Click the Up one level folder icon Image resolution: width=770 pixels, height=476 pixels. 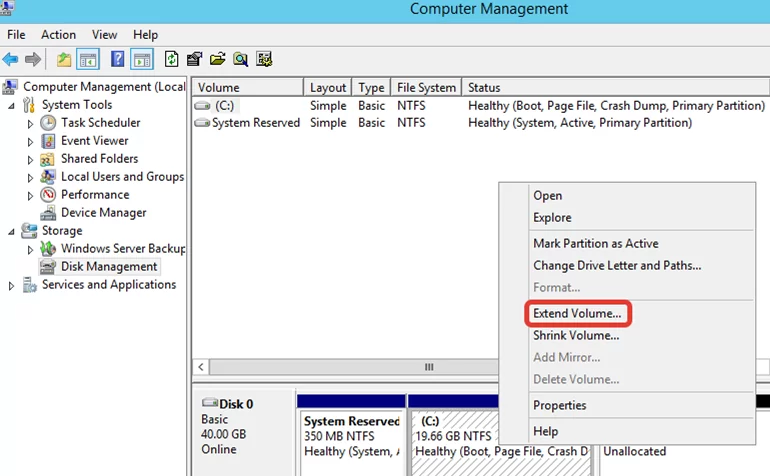[x=64, y=60]
